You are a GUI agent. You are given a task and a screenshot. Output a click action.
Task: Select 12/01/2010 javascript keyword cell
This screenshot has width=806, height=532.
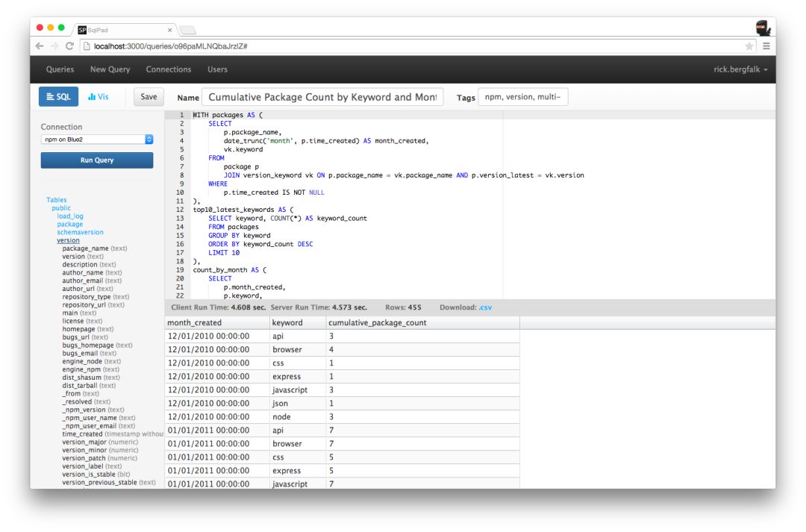click(x=298, y=390)
